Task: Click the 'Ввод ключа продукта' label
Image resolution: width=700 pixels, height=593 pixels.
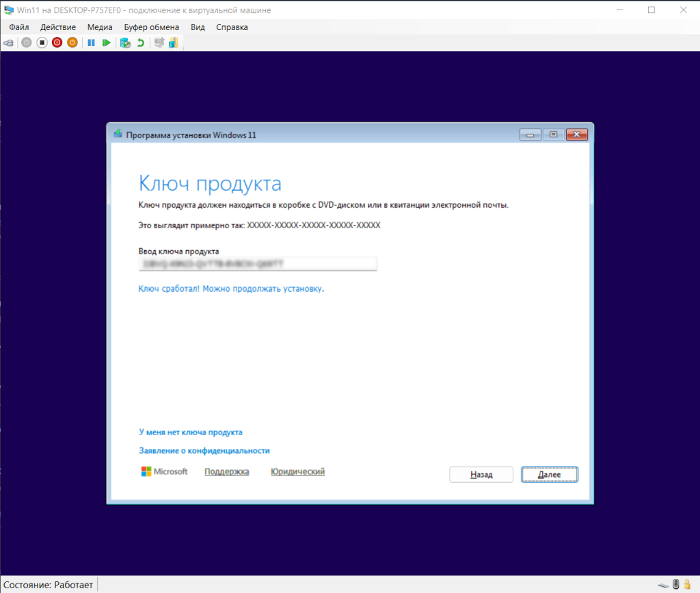Action: point(178,251)
